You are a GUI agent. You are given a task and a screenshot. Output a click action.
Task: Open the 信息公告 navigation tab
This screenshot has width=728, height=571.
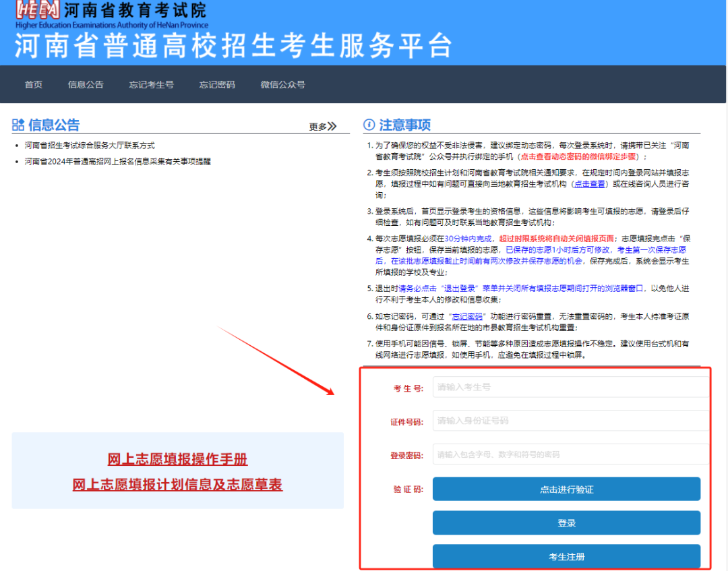[x=86, y=84]
